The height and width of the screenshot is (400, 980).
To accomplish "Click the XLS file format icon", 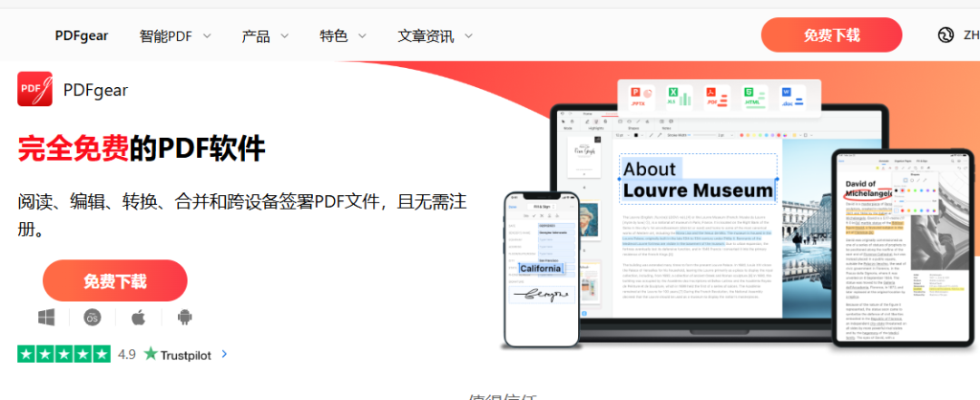I will (x=679, y=98).
